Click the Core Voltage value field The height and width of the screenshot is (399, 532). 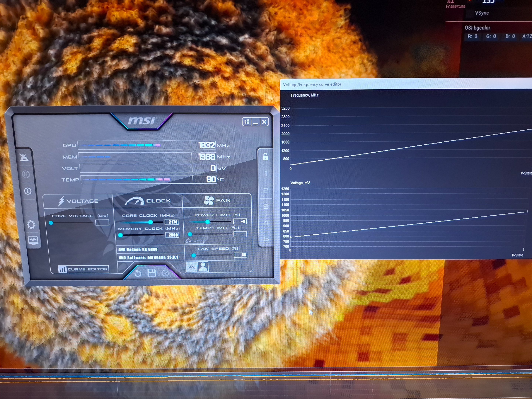[102, 222]
